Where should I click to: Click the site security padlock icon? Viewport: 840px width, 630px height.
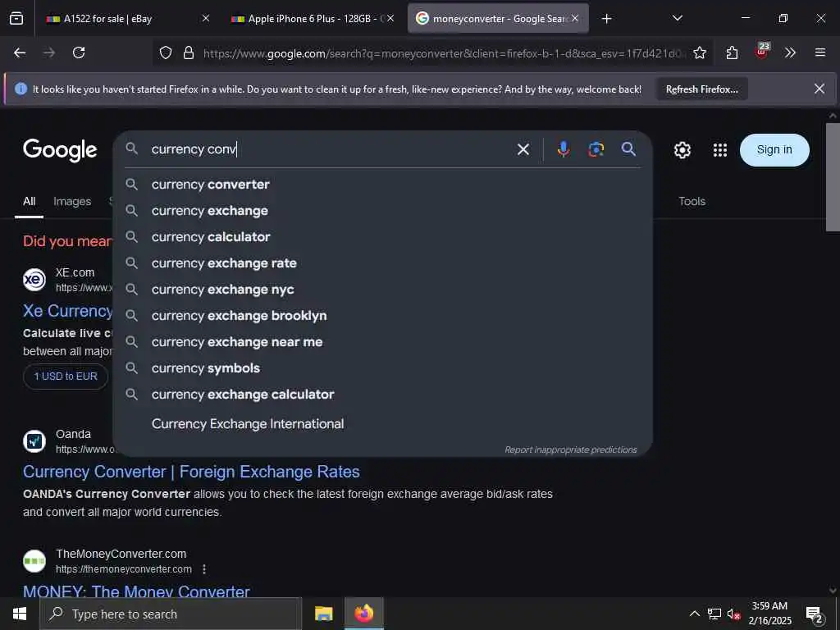coord(188,52)
